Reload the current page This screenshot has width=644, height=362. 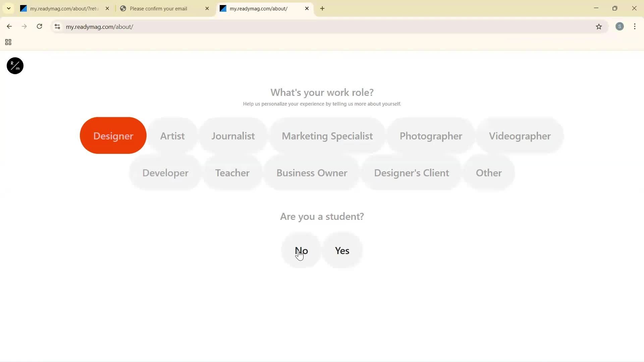click(x=39, y=26)
